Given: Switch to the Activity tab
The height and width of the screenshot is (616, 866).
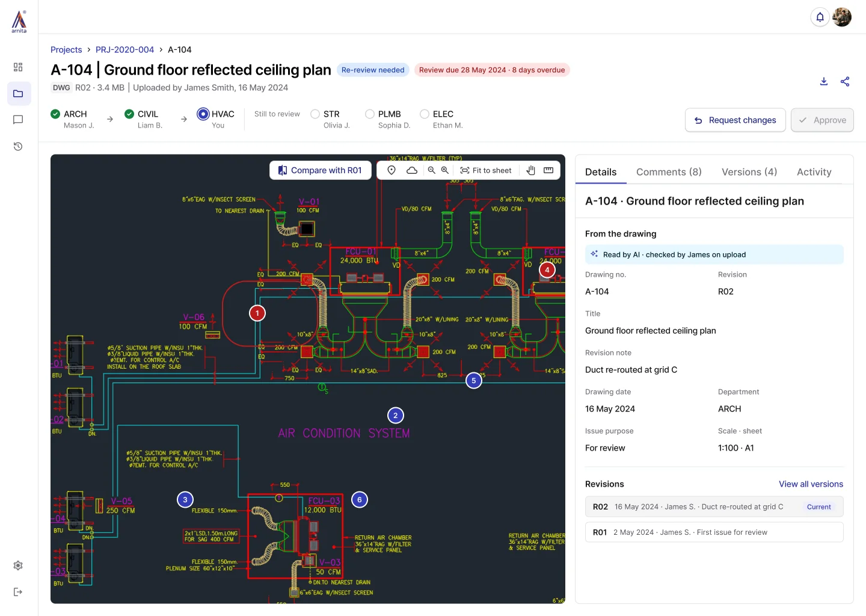Looking at the screenshot, I should tap(814, 172).
